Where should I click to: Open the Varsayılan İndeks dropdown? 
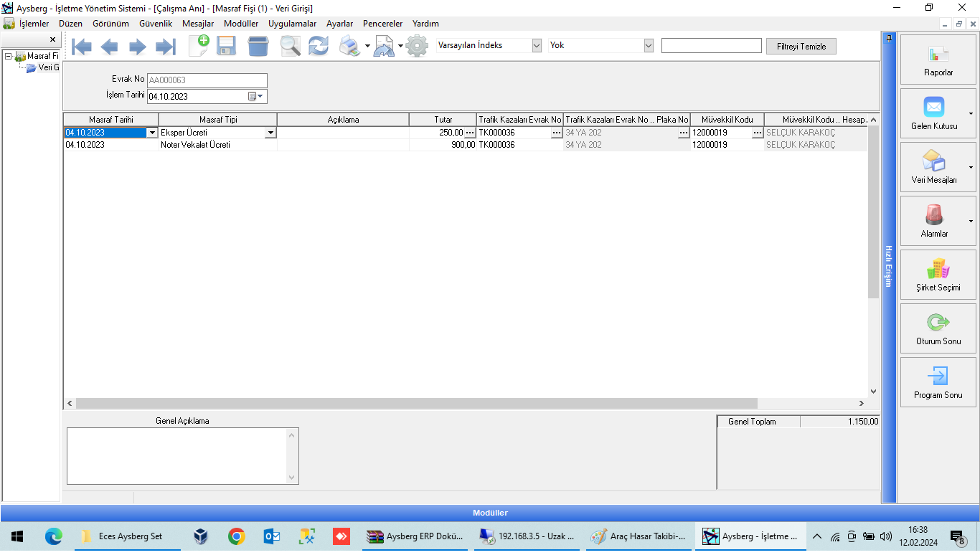[537, 46]
